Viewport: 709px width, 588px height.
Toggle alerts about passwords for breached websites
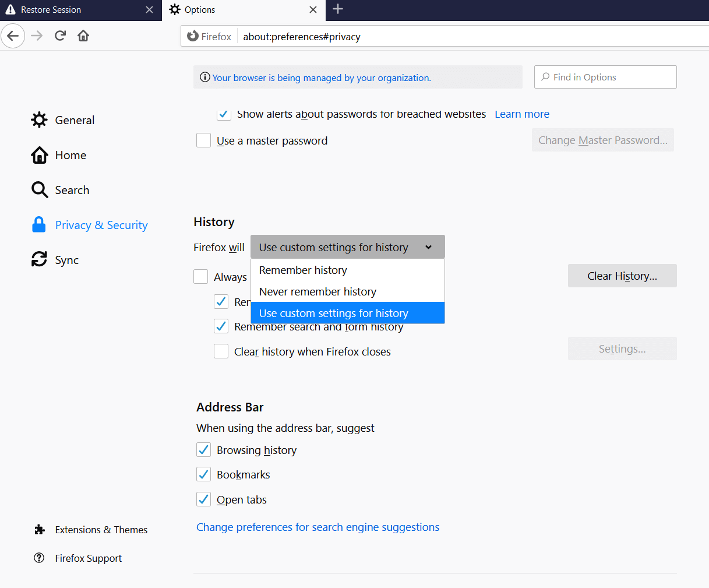tap(224, 114)
